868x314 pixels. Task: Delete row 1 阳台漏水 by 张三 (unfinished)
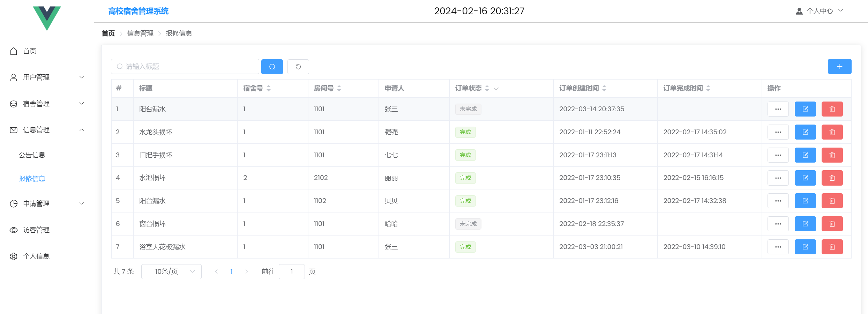pyautogui.click(x=832, y=109)
